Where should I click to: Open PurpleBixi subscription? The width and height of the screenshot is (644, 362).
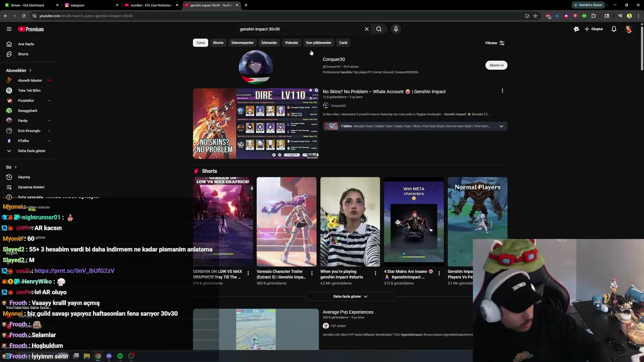pyautogui.click(x=28, y=101)
